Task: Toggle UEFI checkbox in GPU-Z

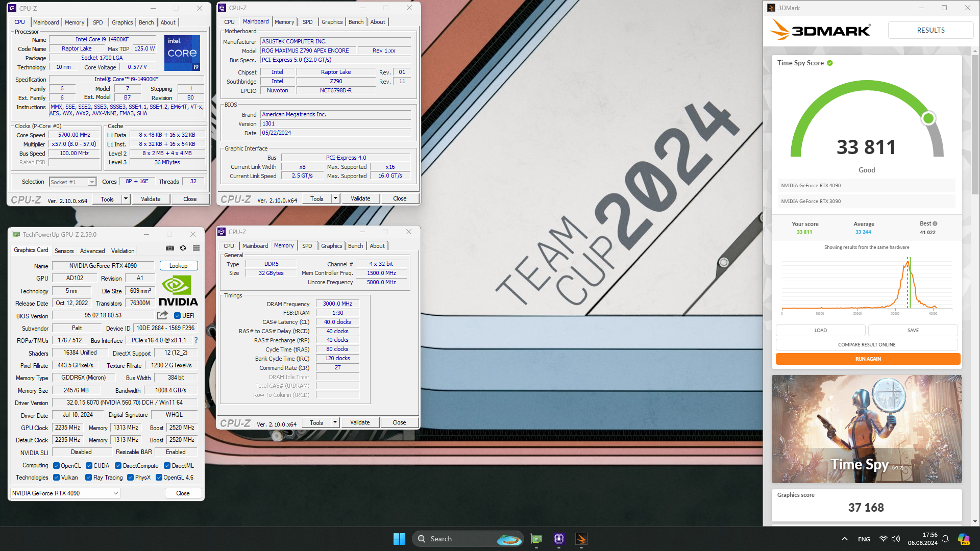Action: click(x=177, y=315)
